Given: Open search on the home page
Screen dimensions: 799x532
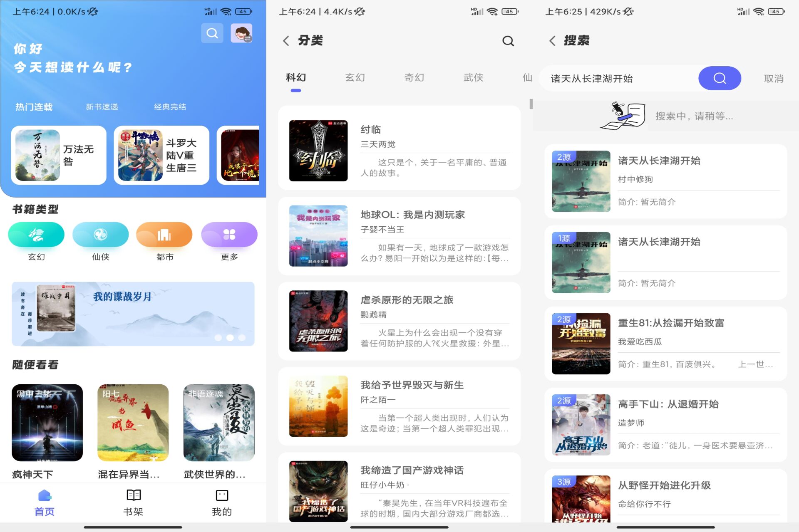Looking at the screenshot, I should click(x=212, y=33).
